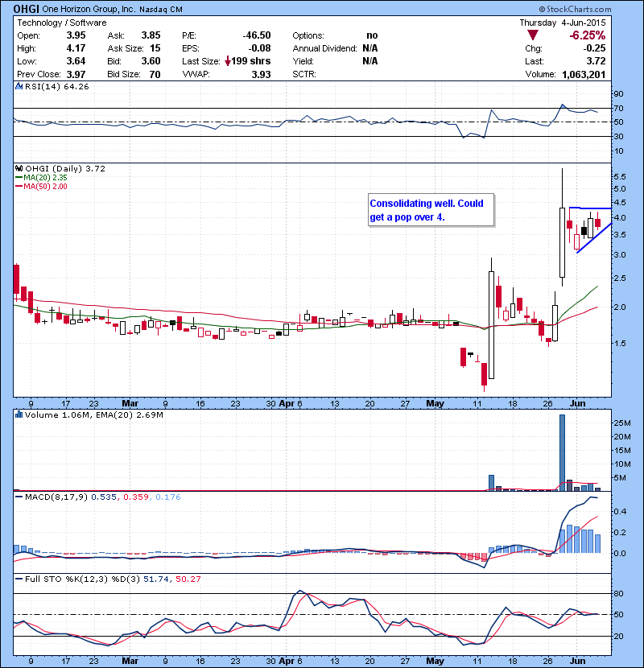Click the MACD legend line marker
This screenshot has height=668, width=644.
[19, 497]
